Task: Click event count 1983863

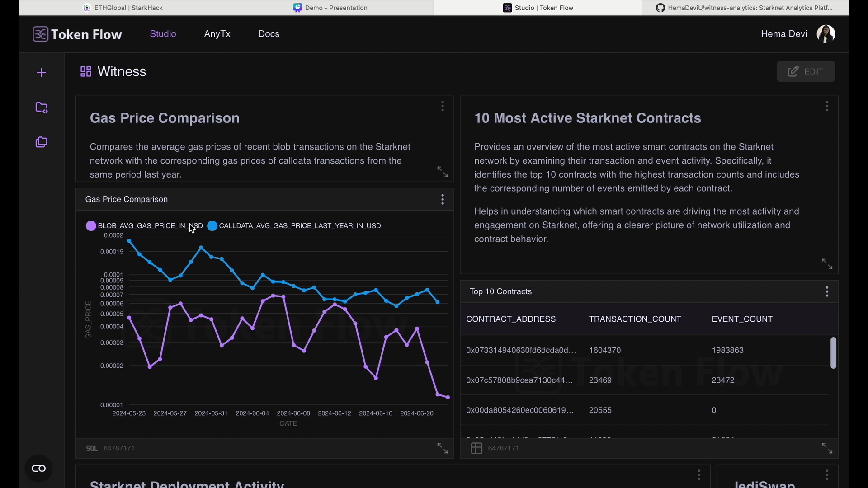Action: 727,350
